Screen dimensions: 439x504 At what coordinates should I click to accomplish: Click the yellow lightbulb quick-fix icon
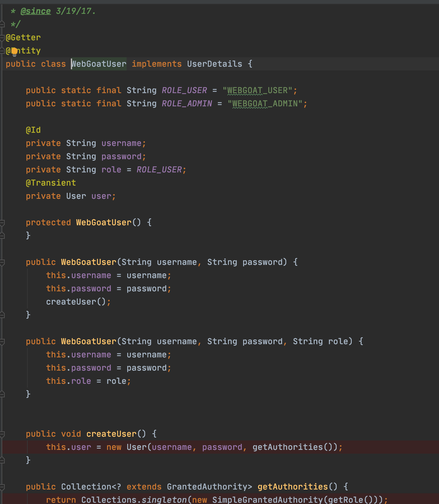(x=14, y=51)
